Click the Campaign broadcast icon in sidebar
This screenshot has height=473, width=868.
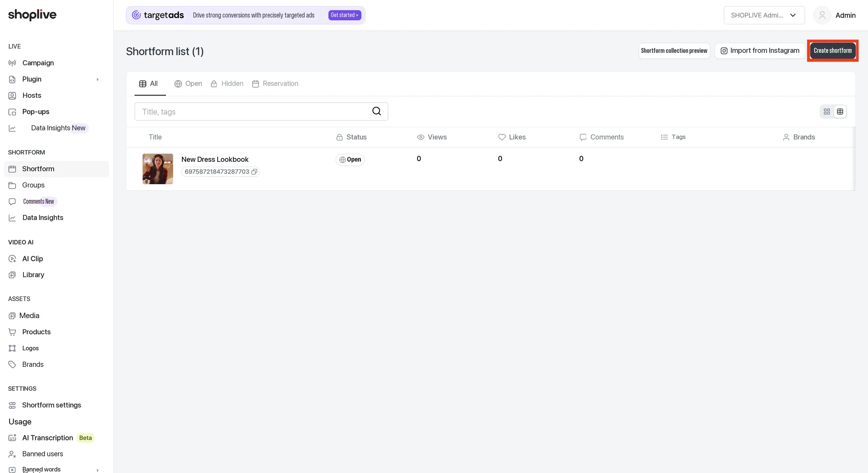pos(12,63)
